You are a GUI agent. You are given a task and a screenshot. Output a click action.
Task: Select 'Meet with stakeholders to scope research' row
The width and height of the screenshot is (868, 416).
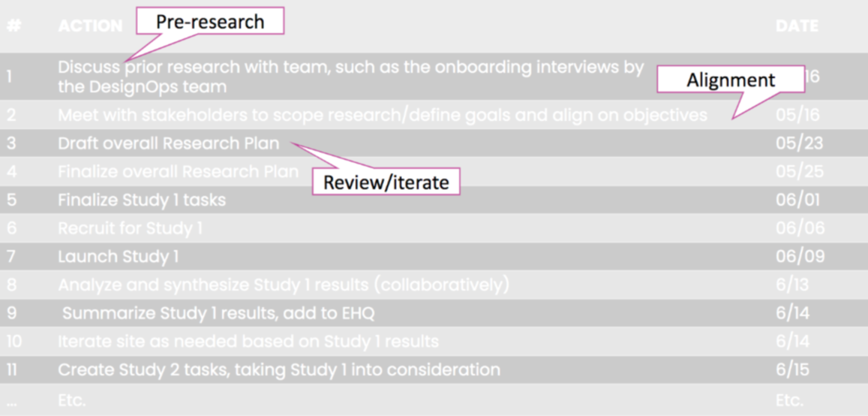point(382,115)
